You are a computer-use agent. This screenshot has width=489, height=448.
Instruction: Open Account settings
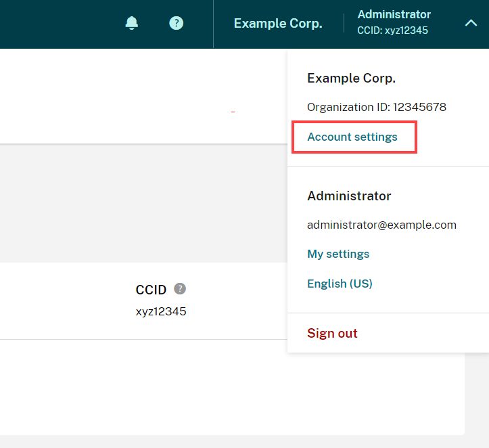click(x=352, y=137)
